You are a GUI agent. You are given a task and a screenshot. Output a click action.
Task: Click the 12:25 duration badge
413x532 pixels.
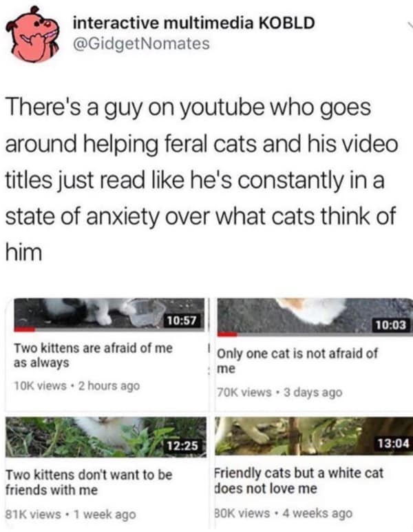[x=183, y=445]
